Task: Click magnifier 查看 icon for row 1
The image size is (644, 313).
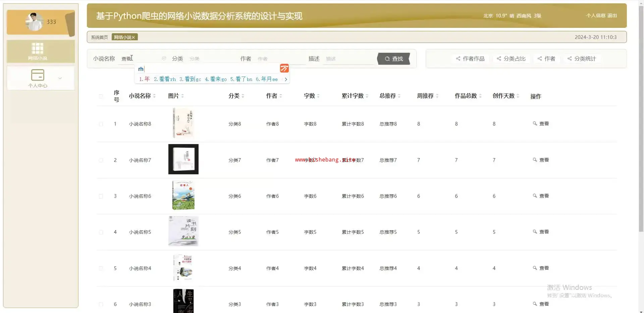Action: (x=535, y=124)
